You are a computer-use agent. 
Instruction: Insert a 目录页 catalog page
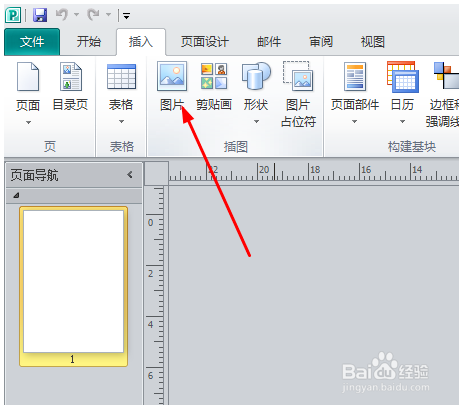tap(70, 86)
